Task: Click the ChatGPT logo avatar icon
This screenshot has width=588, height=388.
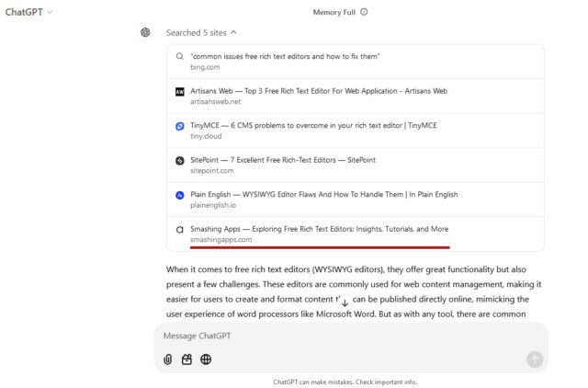Action: (145, 33)
